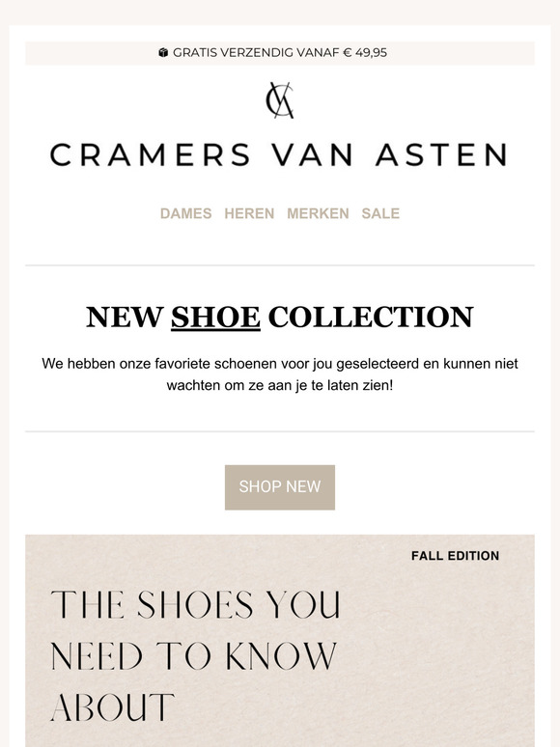Click the CVA monogram logo

[280, 100]
